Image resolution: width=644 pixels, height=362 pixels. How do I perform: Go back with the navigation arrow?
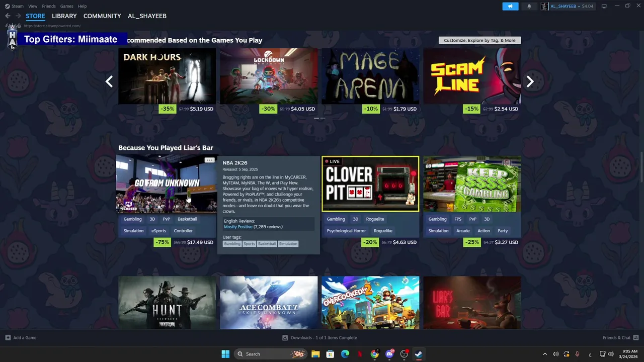(8, 16)
